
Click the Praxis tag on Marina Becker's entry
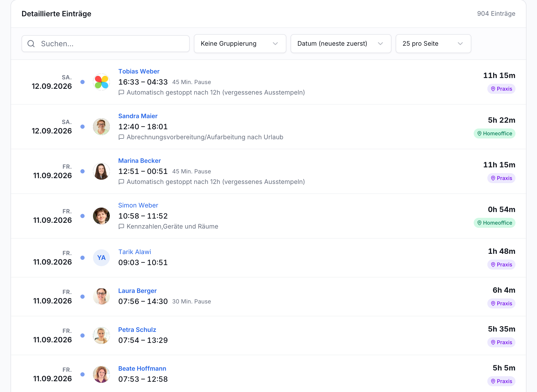[x=501, y=178]
